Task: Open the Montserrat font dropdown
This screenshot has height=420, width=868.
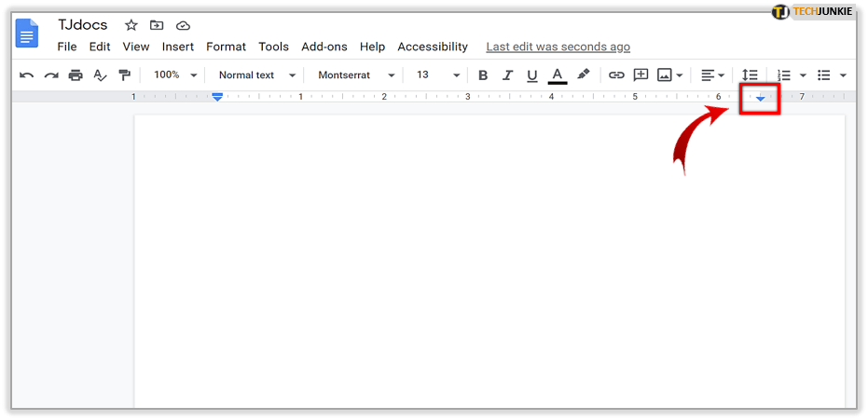Action: (x=354, y=75)
